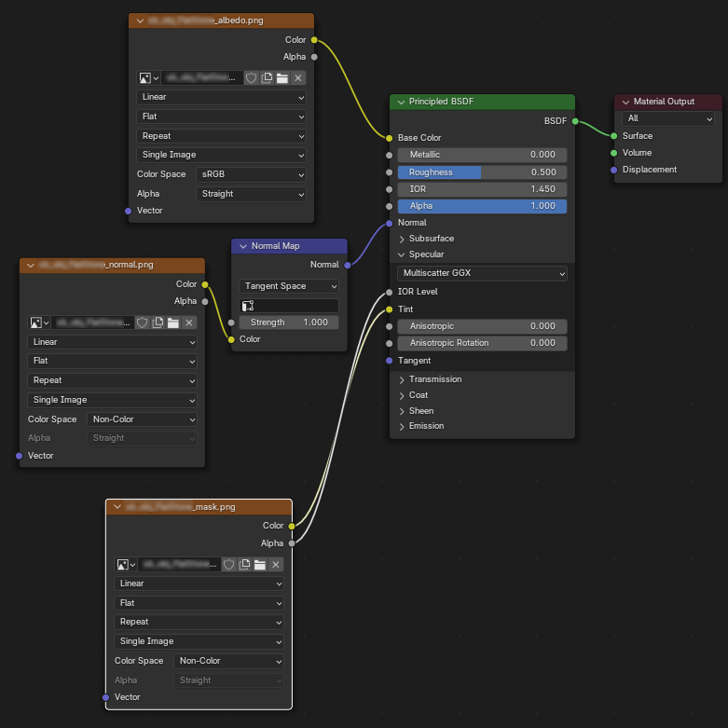Click the open folder icon in the normal texture node
This screenshot has width=728, height=728.
point(173,323)
